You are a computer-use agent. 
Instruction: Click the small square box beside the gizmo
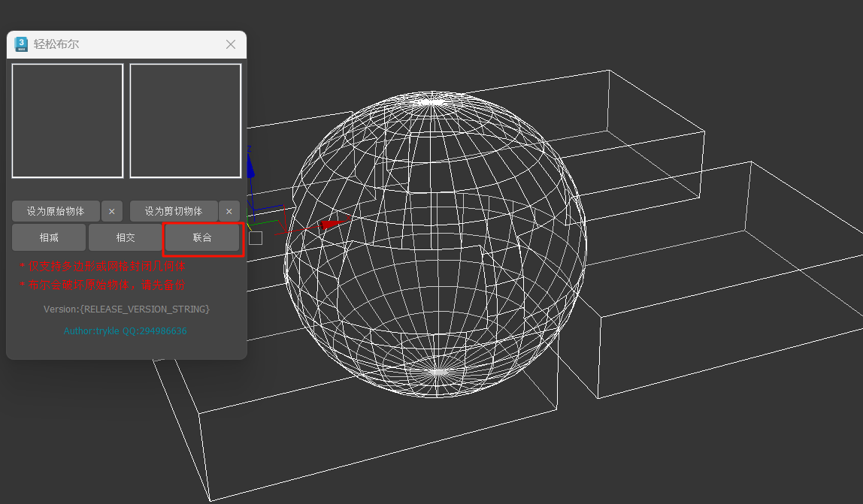pyautogui.click(x=256, y=237)
